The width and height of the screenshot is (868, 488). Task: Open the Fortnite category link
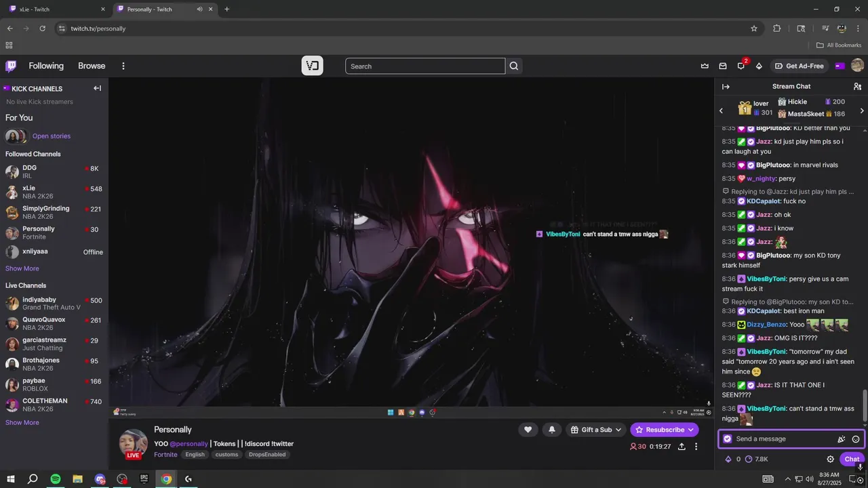click(x=165, y=455)
